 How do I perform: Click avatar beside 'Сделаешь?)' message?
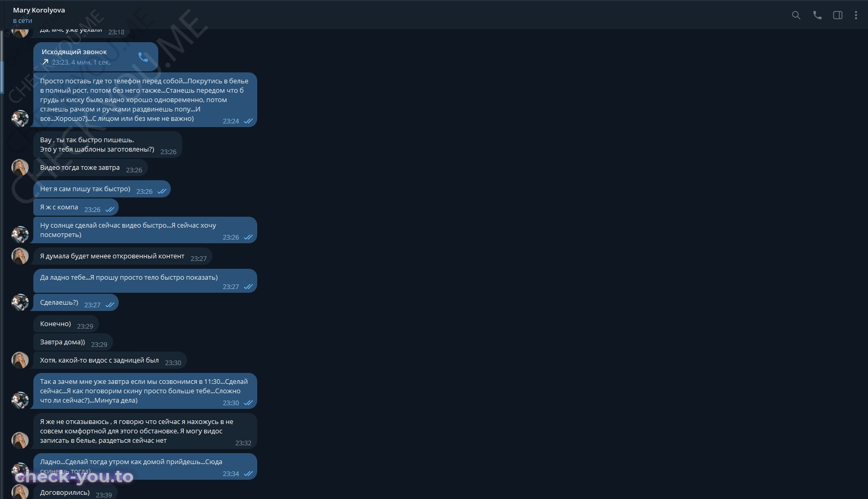click(x=20, y=303)
